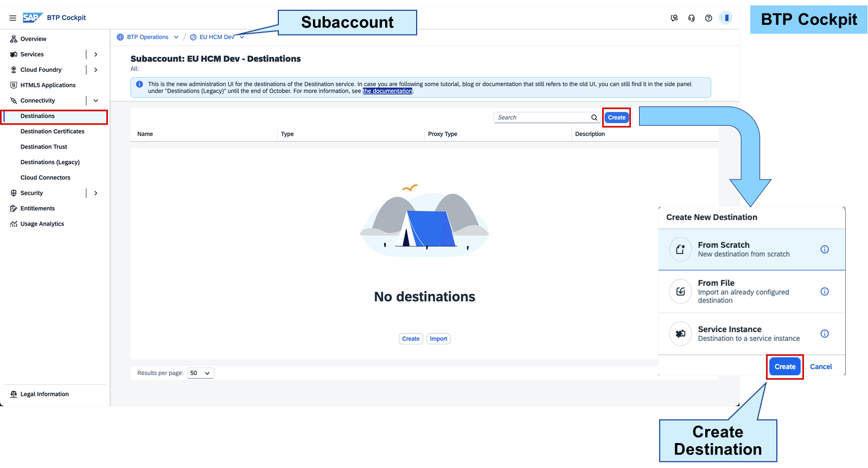Expand the Security section chevron
This screenshot has width=868, height=468.
click(96, 193)
